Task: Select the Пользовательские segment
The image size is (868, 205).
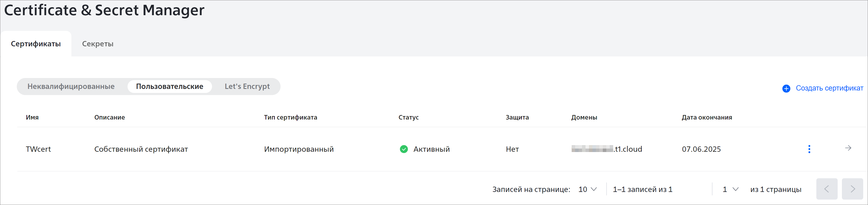Action: 170,86
